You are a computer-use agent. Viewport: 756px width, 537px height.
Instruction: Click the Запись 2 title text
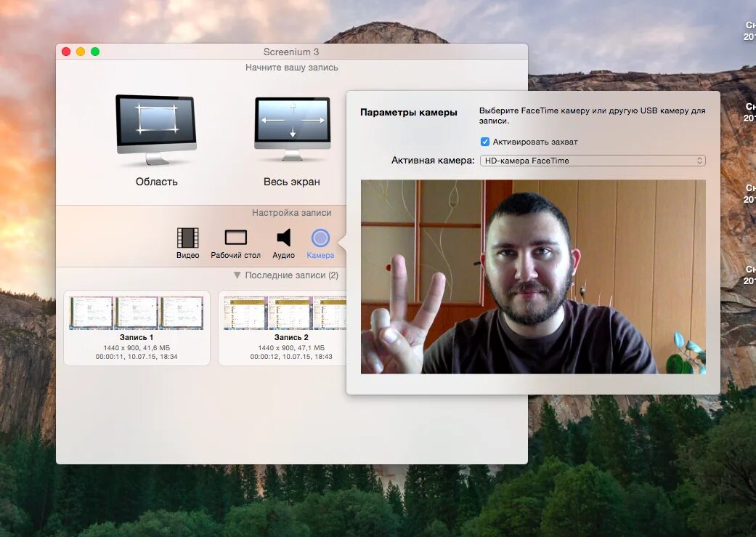pyautogui.click(x=291, y=337)
